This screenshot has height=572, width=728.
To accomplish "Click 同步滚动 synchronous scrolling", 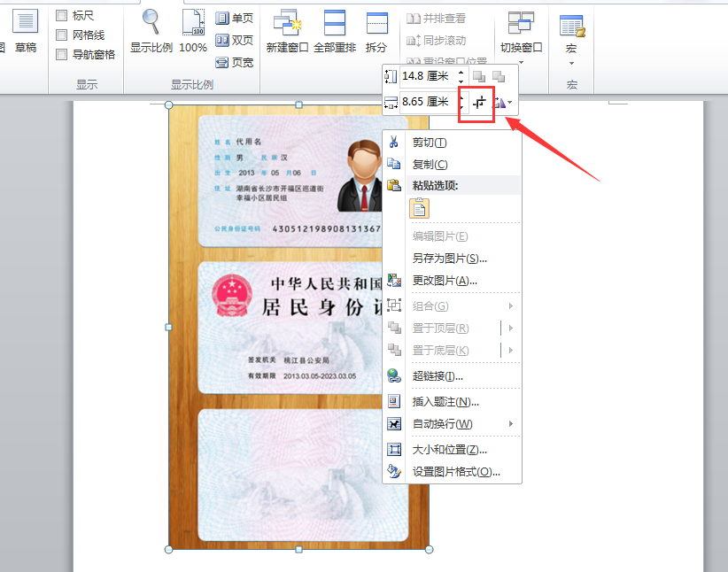I will click(x=436, y=41).
